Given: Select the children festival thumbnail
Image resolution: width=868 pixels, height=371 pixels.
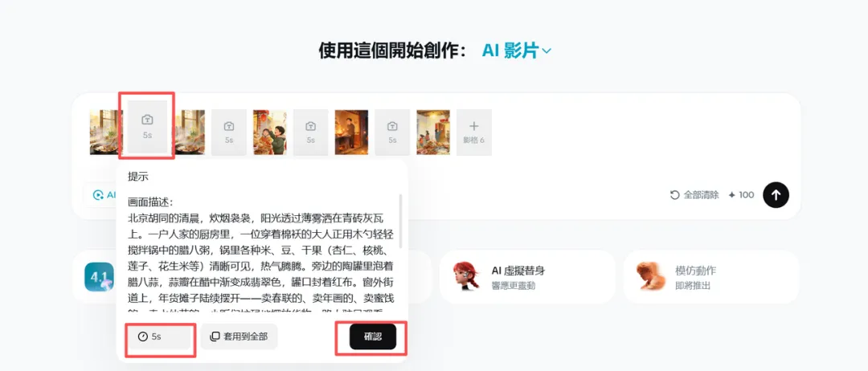Looking at the screenshot, I should pyautogui.click(x=269, y=132).
